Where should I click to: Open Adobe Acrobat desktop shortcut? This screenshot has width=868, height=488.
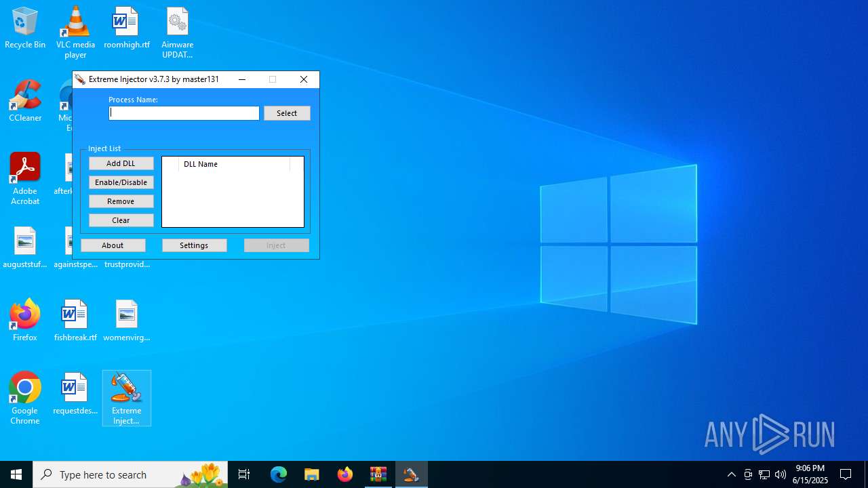(x=25, y=179)
